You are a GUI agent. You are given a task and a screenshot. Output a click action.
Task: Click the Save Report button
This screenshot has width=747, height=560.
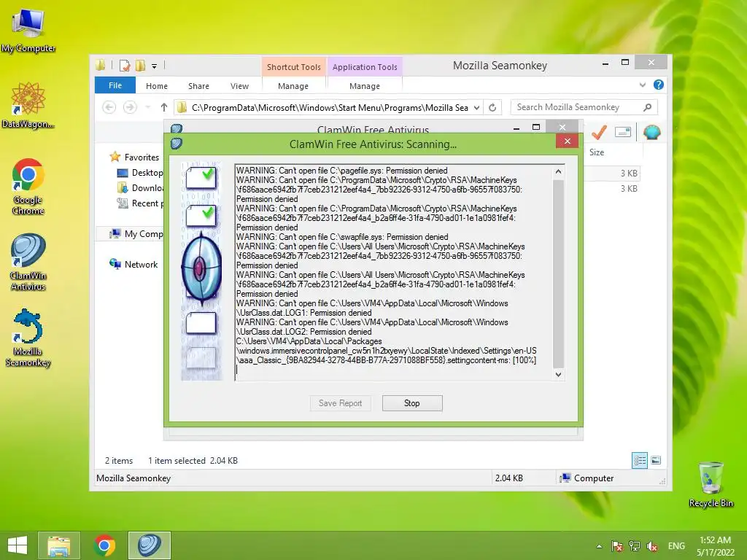point(340,403)
